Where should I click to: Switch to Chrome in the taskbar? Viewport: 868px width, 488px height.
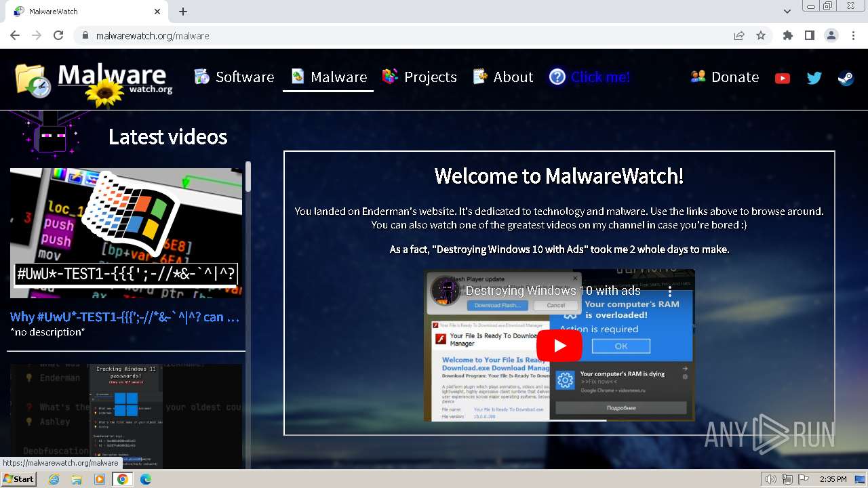(123, 479)
